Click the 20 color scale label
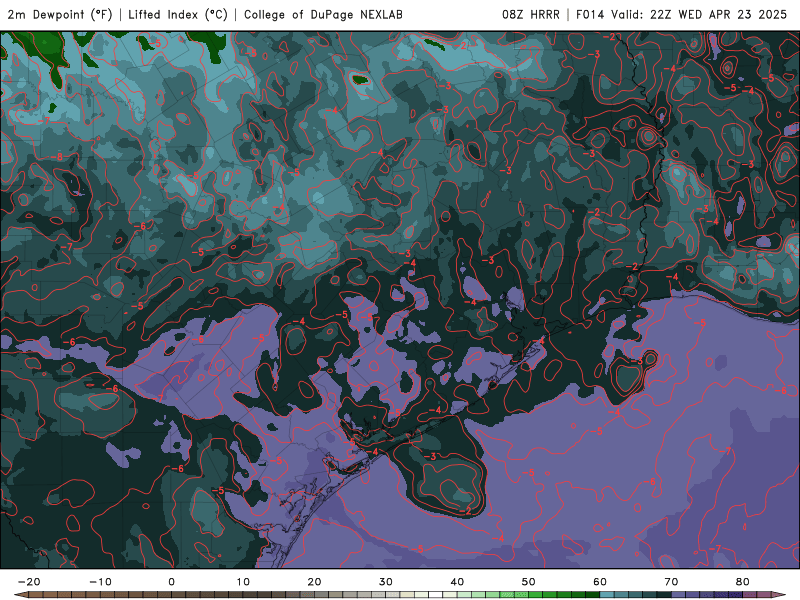 [x=314, y=582]
